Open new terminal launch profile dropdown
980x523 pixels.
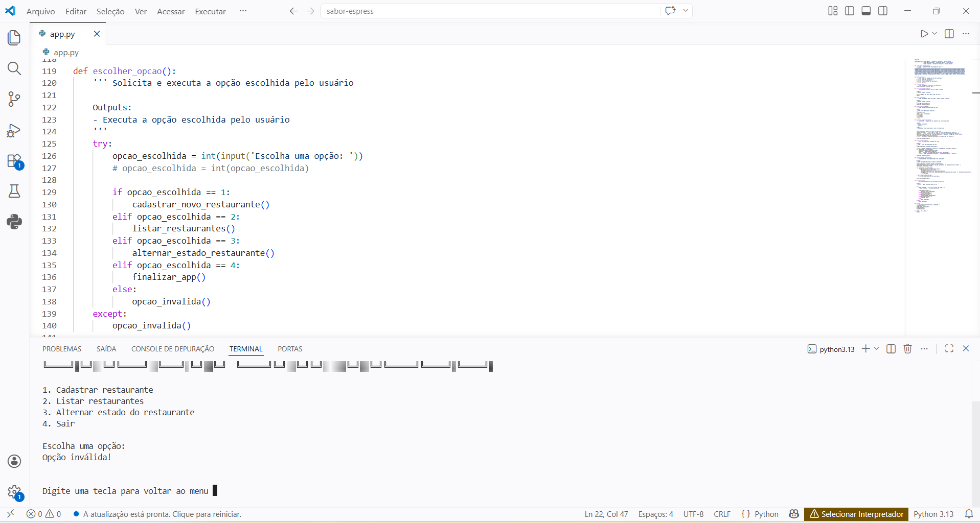point(876,349)
